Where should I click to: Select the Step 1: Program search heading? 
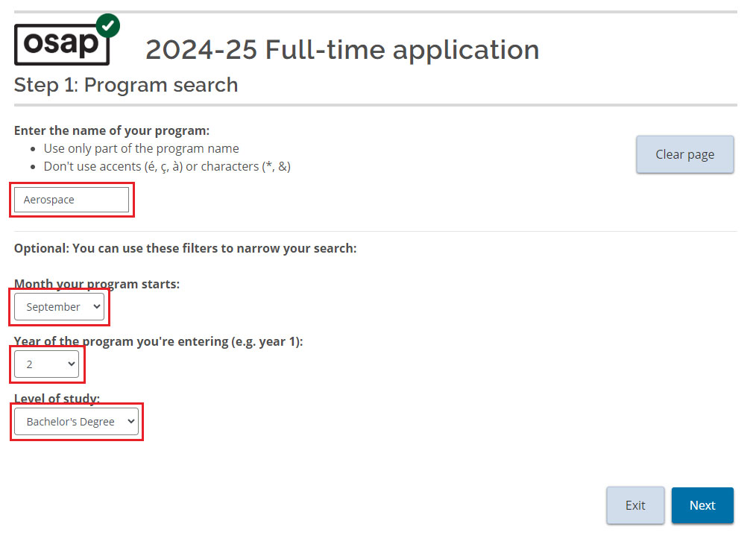coord(126,85)
